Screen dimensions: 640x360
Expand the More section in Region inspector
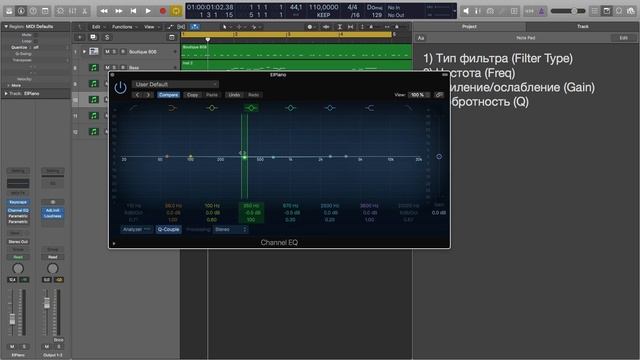click(9, 85)
